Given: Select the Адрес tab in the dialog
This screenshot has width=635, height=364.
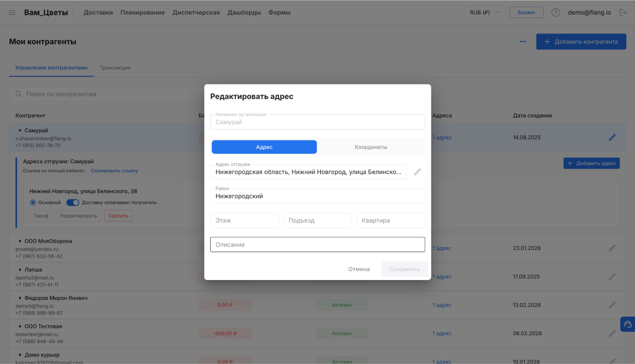Looking at the screenshot, I should click(264, 147).
